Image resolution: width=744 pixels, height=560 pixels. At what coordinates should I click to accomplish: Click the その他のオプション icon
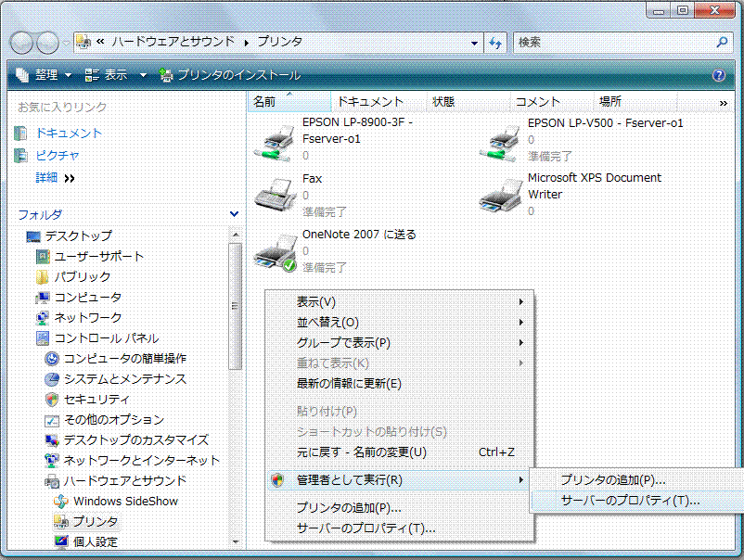click(52, 420)
